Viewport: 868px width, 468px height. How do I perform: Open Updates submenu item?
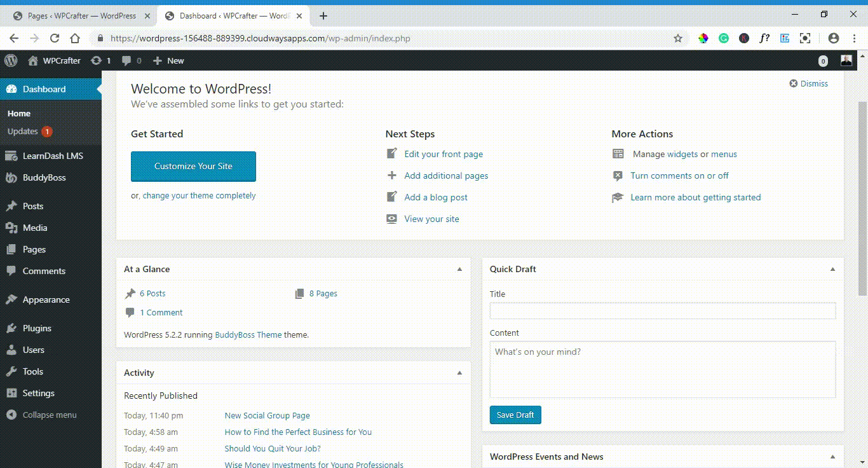pos(30,131)
